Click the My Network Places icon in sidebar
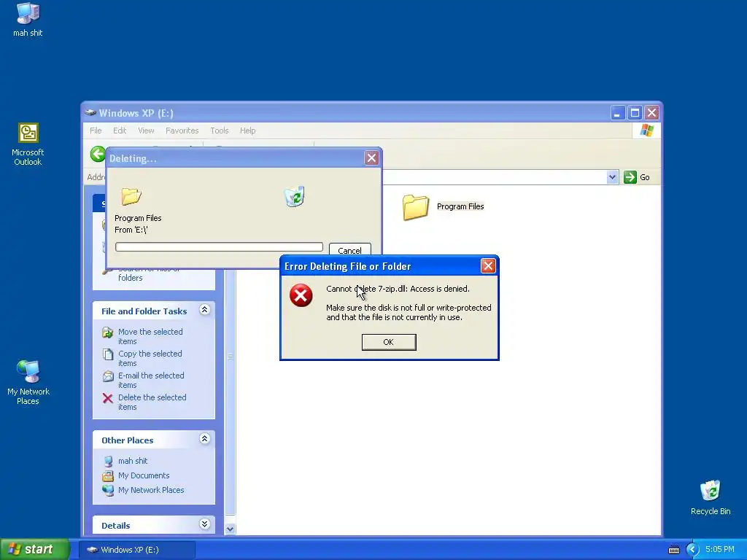747x560 pixels. coord(108,490)
